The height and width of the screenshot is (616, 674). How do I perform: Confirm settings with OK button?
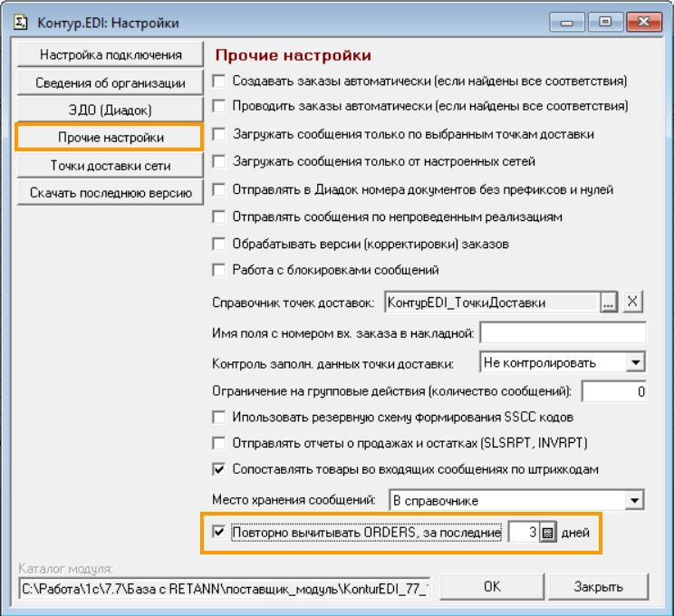[492, 587]
